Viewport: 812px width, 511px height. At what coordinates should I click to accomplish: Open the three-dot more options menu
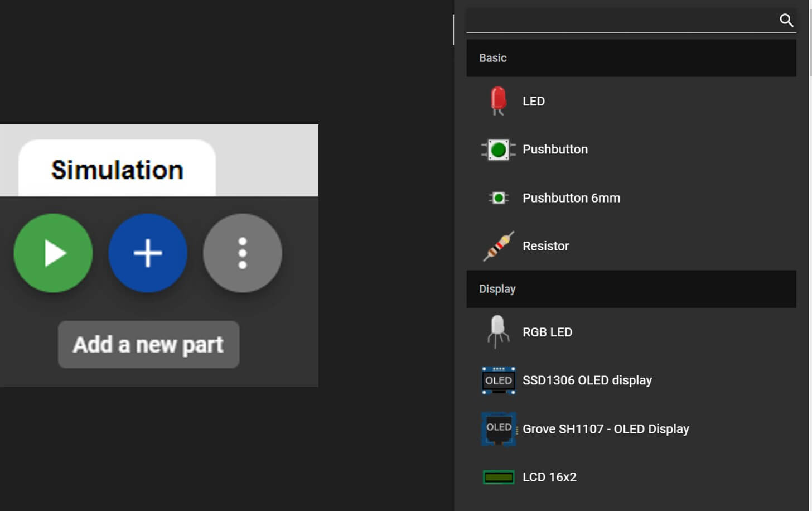[x=243, y=253]
